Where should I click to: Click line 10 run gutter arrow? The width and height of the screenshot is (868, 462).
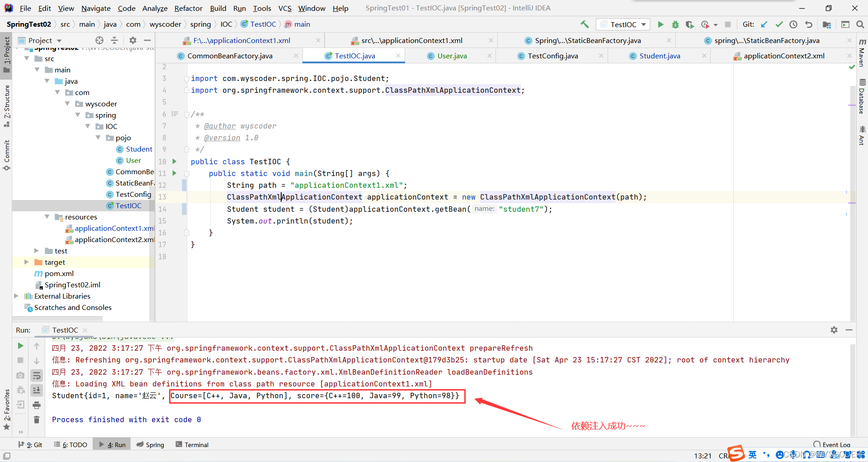click(x=175, y=162)
